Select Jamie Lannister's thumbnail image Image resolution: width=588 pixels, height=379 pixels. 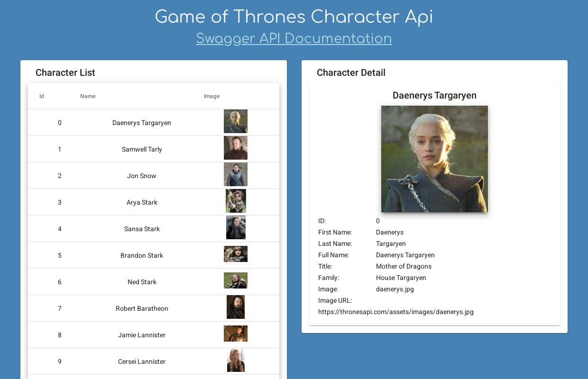tap(236, 334)
